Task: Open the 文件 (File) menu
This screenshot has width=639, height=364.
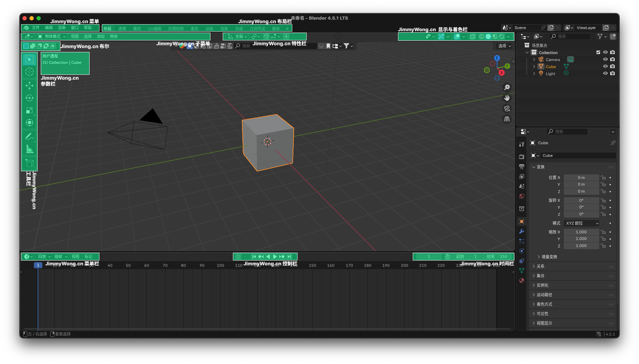Action: pyautogui.click(x=36, y=28)
